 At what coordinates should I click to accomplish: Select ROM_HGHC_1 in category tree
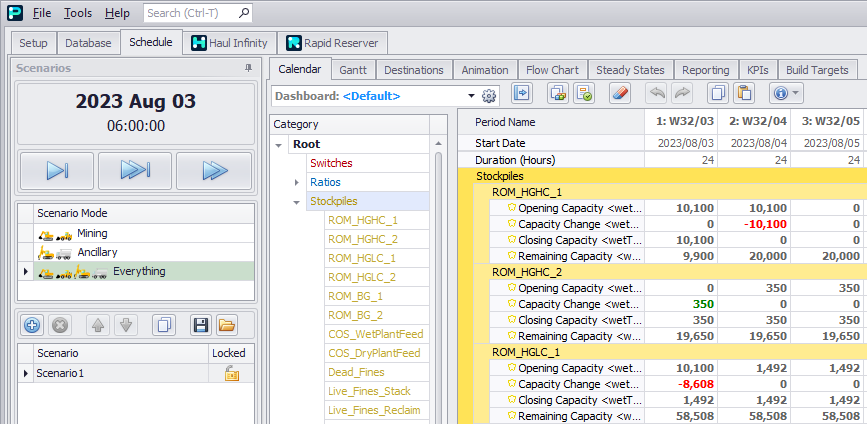pos(362,220)
